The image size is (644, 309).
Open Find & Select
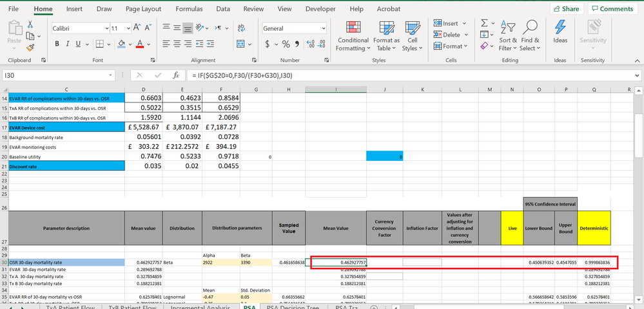[x=530, y=36]
